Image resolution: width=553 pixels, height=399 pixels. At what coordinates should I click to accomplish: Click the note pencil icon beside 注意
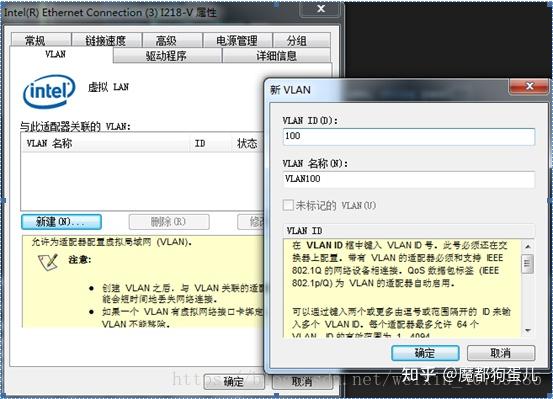click(48, 262)
